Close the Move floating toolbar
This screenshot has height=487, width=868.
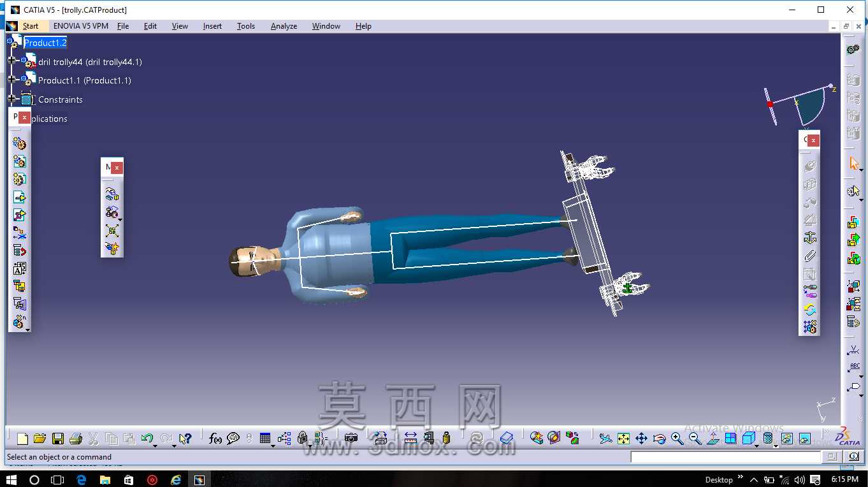117,168
